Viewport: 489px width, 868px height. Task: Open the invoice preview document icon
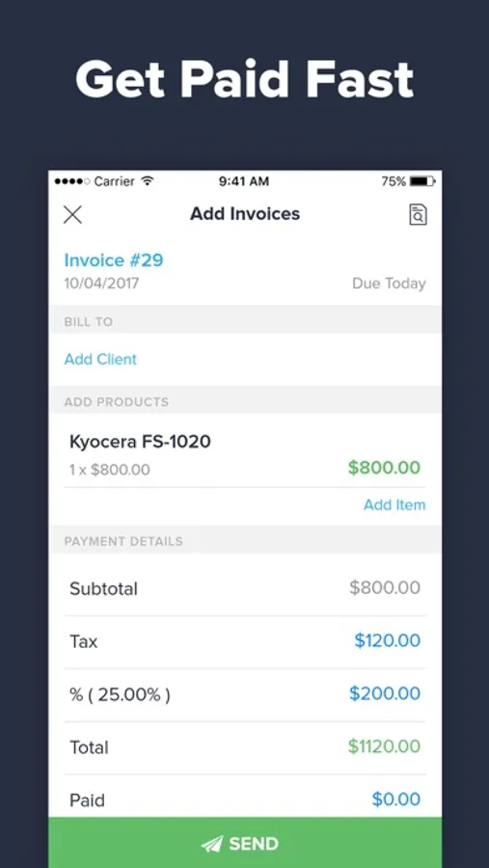419,214
